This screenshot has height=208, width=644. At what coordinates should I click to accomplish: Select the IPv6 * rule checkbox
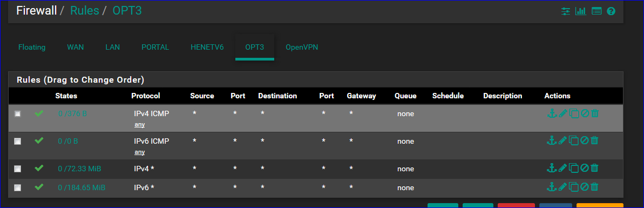click(18, 188)
